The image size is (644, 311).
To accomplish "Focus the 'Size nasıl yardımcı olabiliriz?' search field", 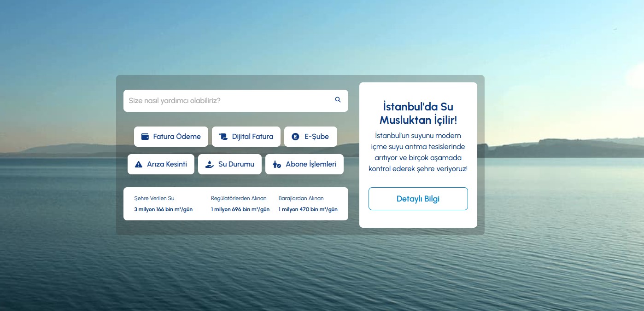I will pyautogui.click(x=228, y=100).
